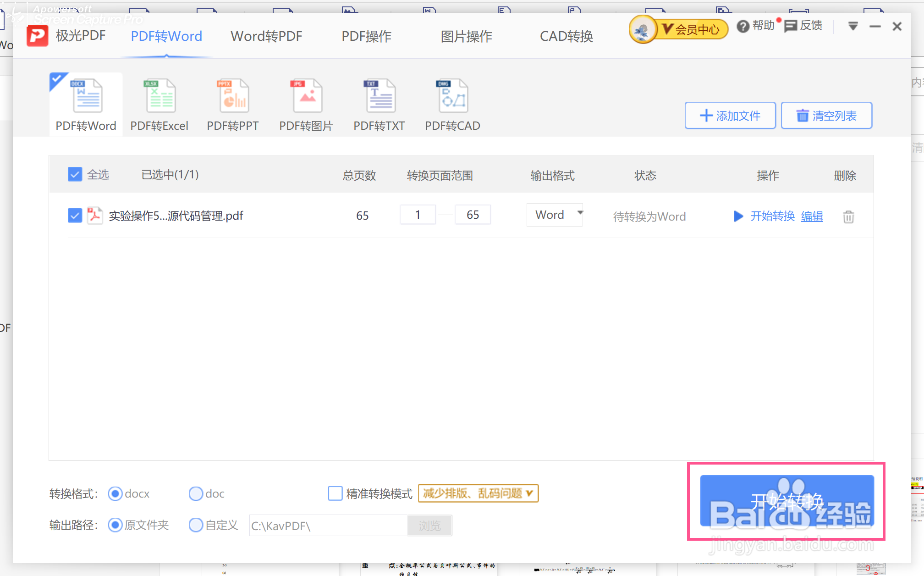Open the user avatar profile
924x576 pixels.
642,29
